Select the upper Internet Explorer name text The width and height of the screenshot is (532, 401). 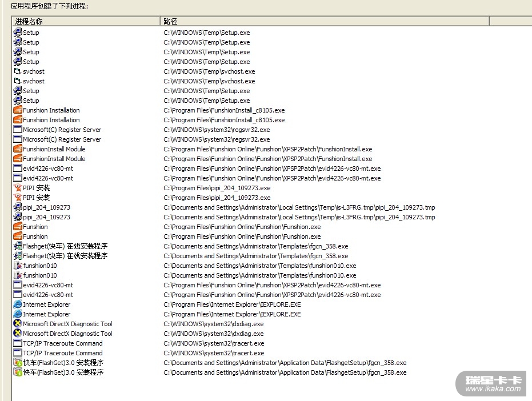click(47, 304)
